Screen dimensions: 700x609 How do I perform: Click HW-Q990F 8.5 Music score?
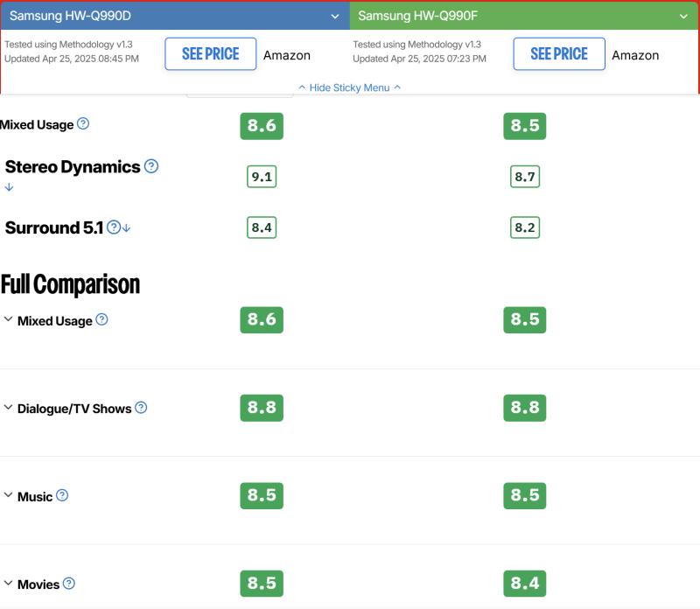pos(525,495)
